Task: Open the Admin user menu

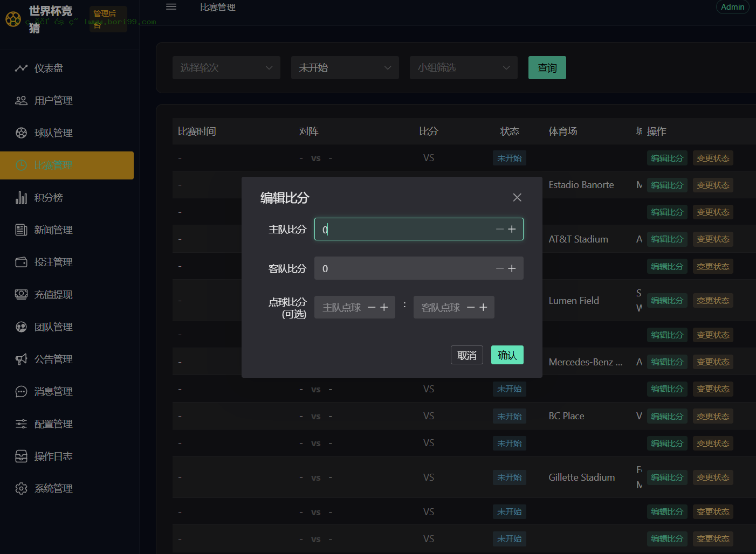Action: tap(732, 7)
